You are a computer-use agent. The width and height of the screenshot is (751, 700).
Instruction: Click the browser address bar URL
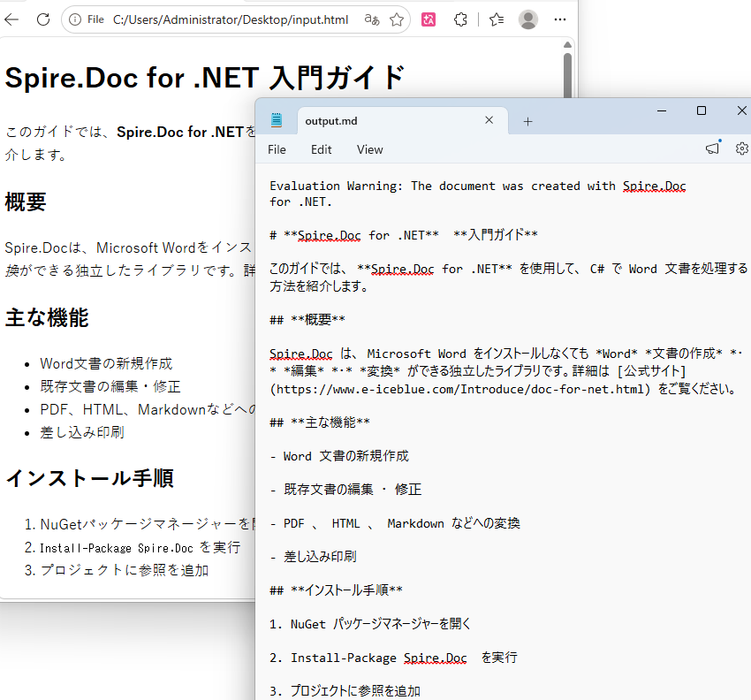click(231, 19)
